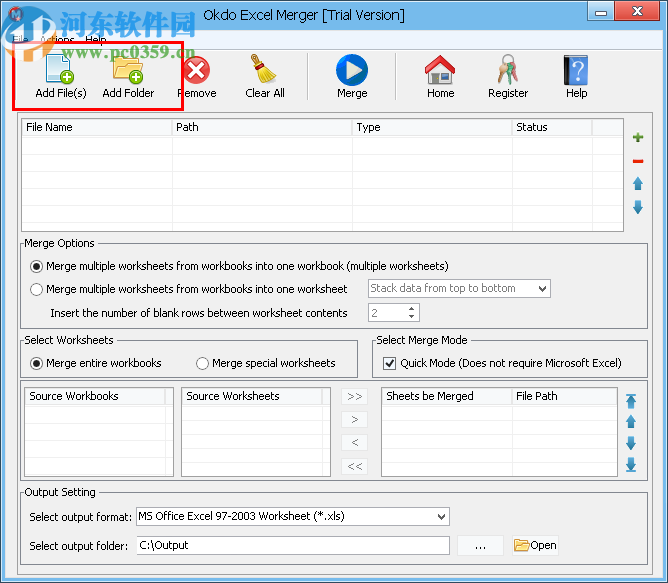Screen dimensions: 668x583
Task: Click the ... browse output folder button
Action: [x=480, y=545]
